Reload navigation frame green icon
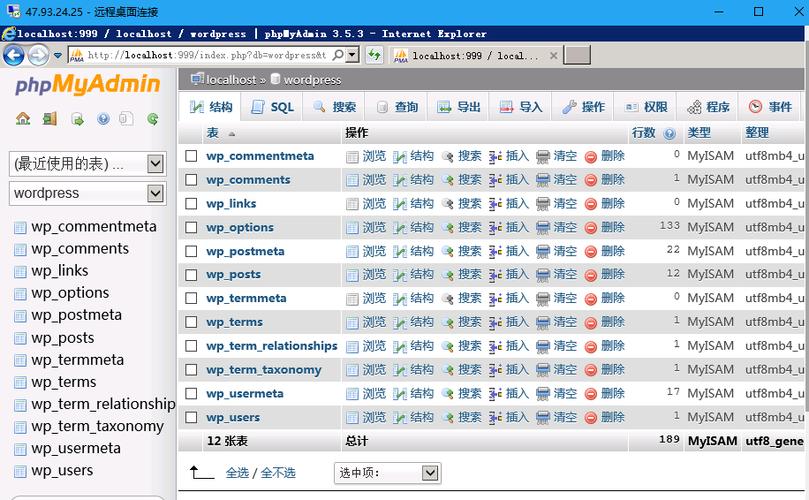The height and width of the screenshot is (500, 809). [153, 119]
